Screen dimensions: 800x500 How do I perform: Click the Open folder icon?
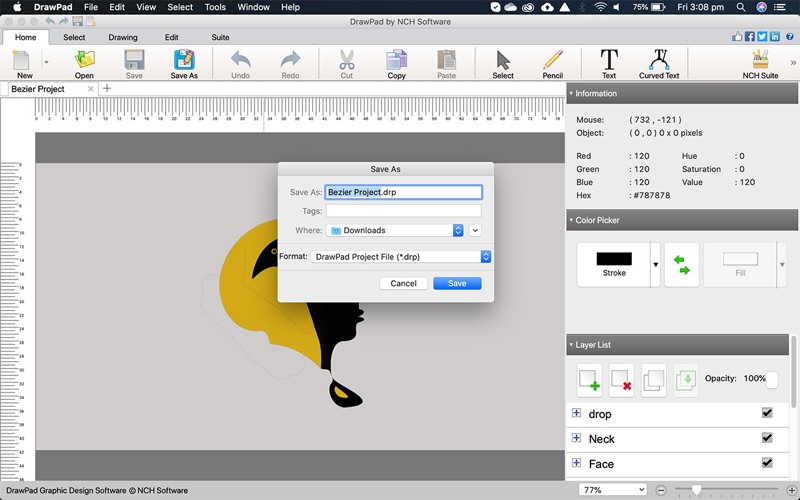click(x=84, y=62)
